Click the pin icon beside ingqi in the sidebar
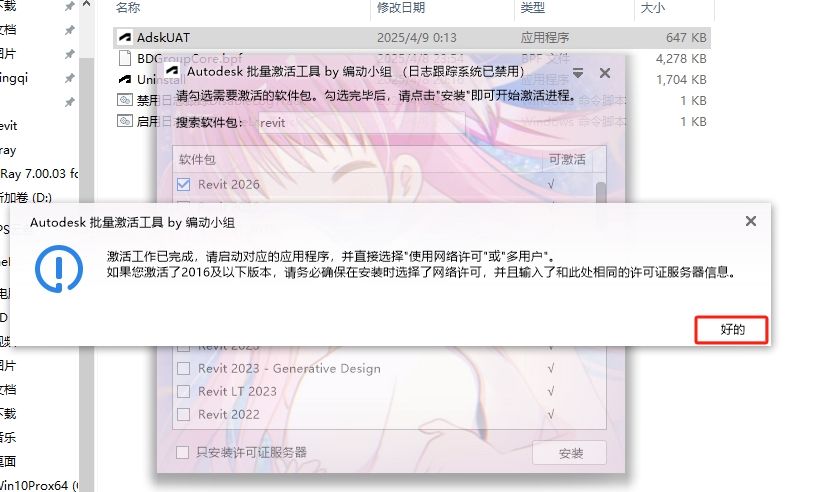Image resolution: width=817 pixels, height=492 pixels. pos(69,78)
